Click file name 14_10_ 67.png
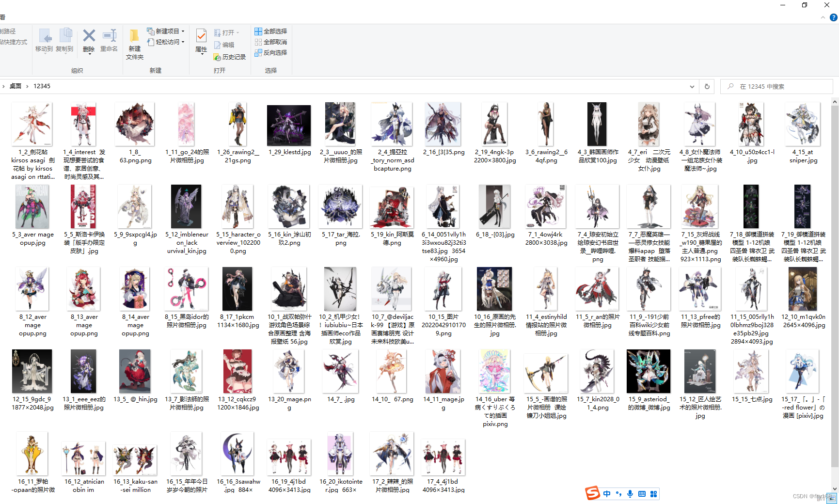The height and width of the screenshot is (504, 839). pos(393,399)
